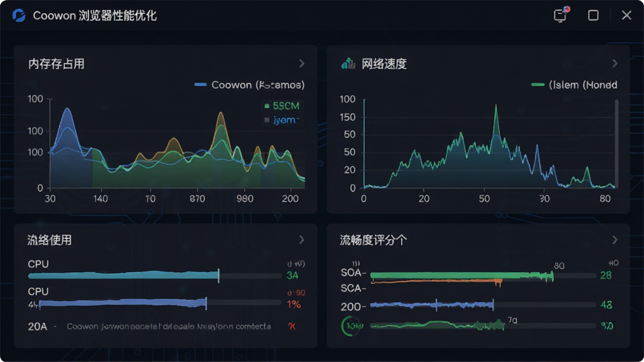The height and width of the screenshot is (362, 644).
Task: Click the SCA- row label
Action: coord(353,288)
